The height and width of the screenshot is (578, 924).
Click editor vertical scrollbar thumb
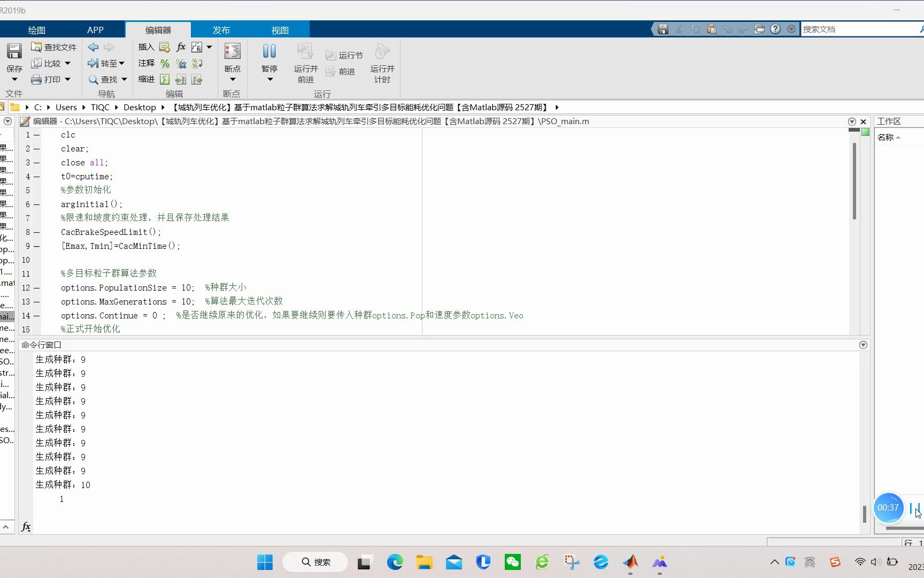[854, 180]
